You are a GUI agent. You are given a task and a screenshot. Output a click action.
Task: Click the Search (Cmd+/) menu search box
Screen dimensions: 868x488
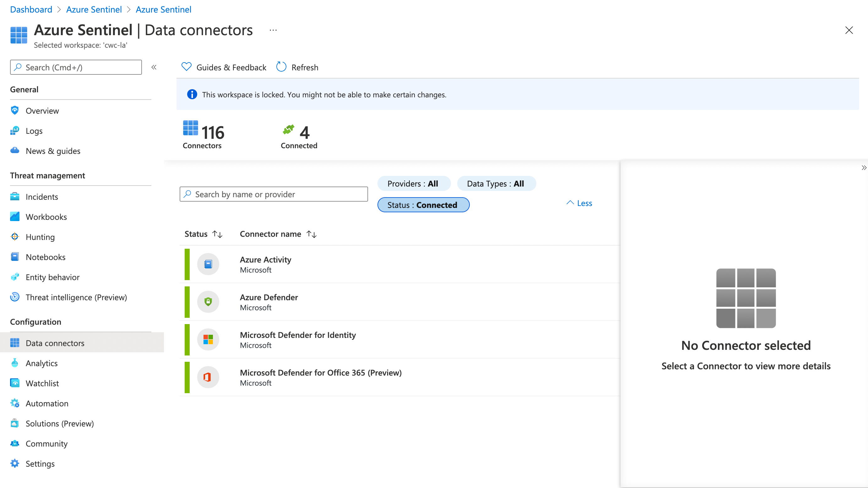pos(76,67)
